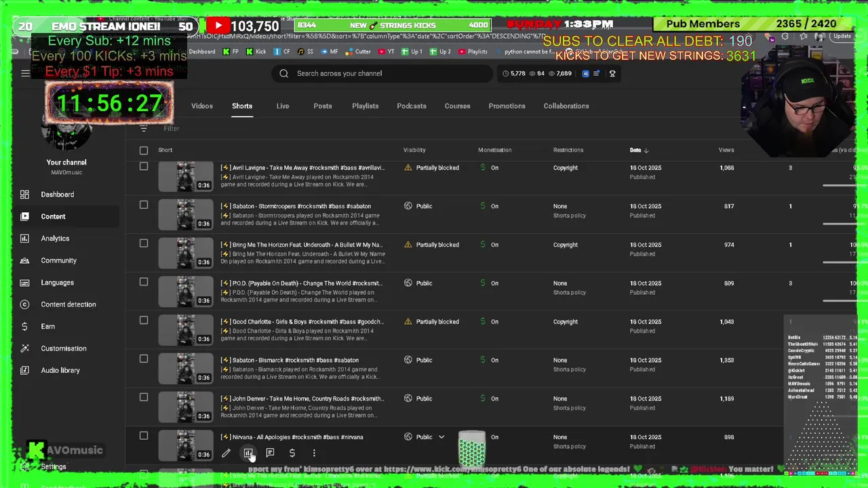Open the Playlists bookmark in bookmarks bar
The height and width of the screenshot is (488, 868).
(x=473, y=52)
